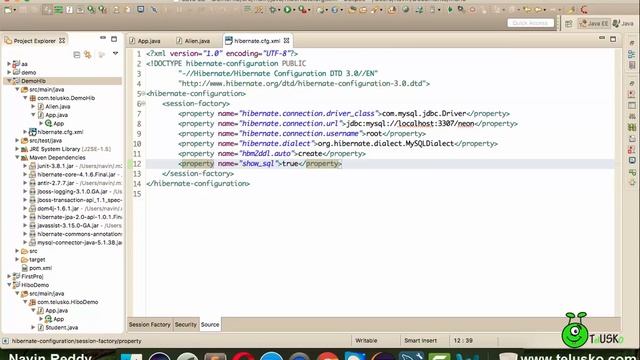The width and height of the screenshot is (640, 360).
Task: Close the hibernate.cfg.xml editor tab
Action: (287, 40)
